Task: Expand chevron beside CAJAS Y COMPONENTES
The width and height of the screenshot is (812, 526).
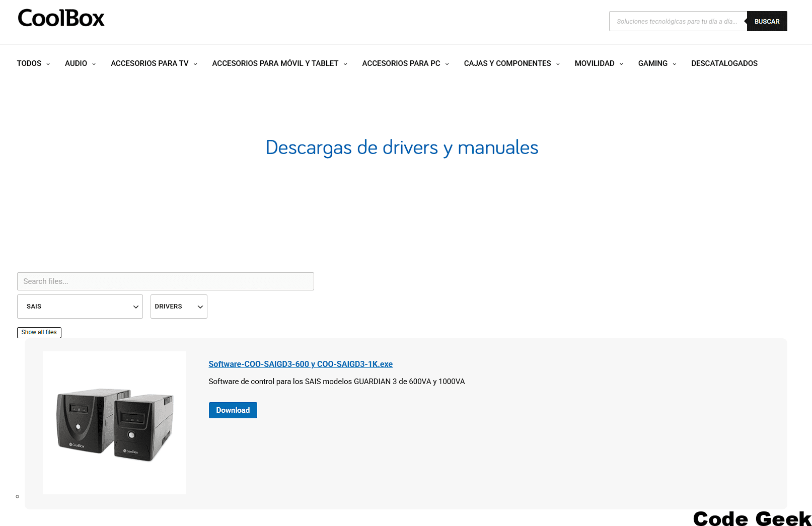Action: coord(558,64)
